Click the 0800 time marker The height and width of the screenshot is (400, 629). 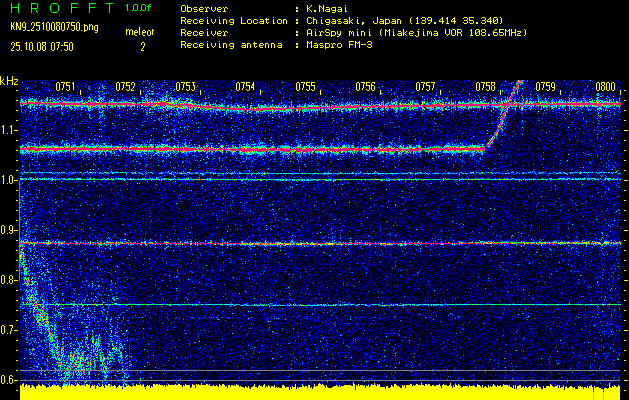tap(605, 87)
